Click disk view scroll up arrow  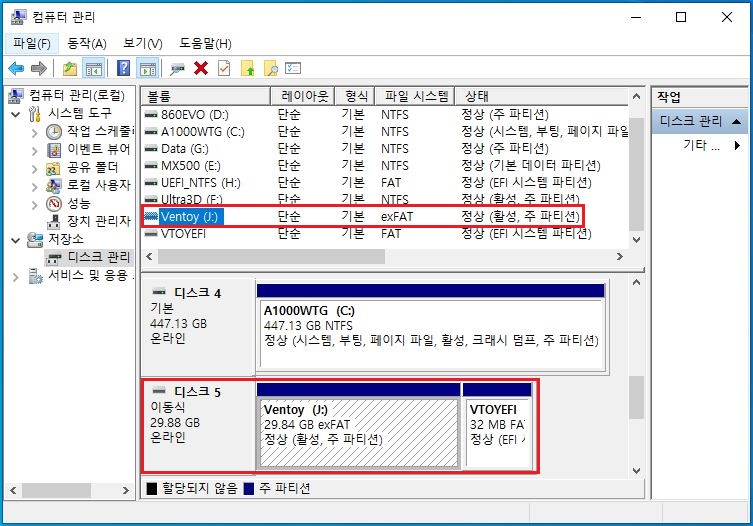coord(636,282)
